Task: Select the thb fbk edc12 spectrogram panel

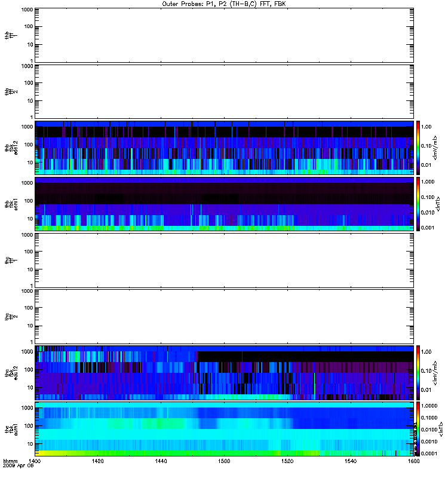Action: pyautogui.click(x=225, y=148)
